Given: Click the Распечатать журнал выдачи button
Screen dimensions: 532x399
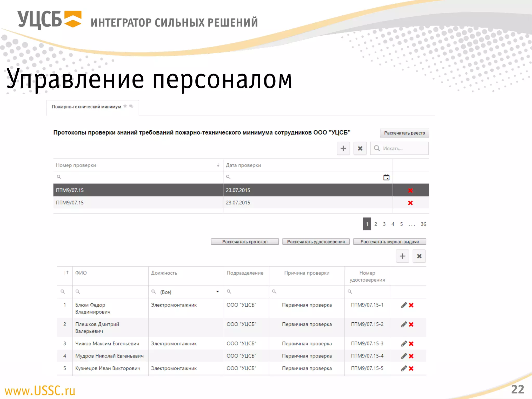Looking at the screenshot, I should coord(390,242).
